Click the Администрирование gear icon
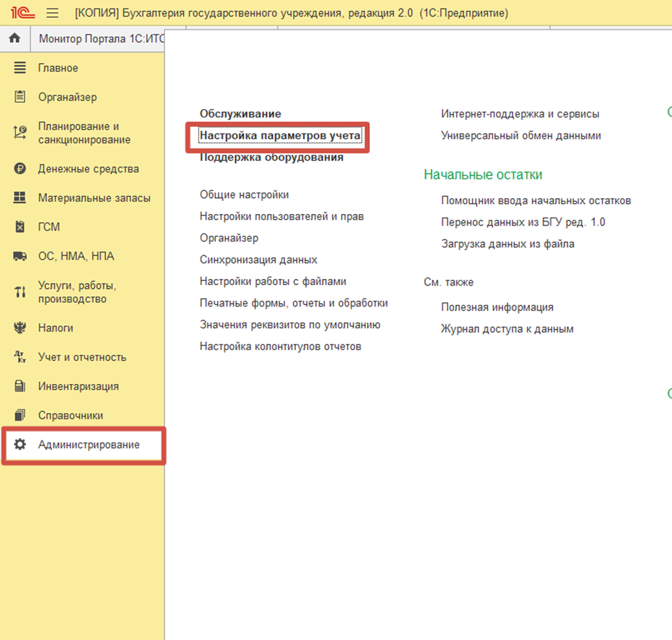Screen dimensions: 672x640 [20, 445]
